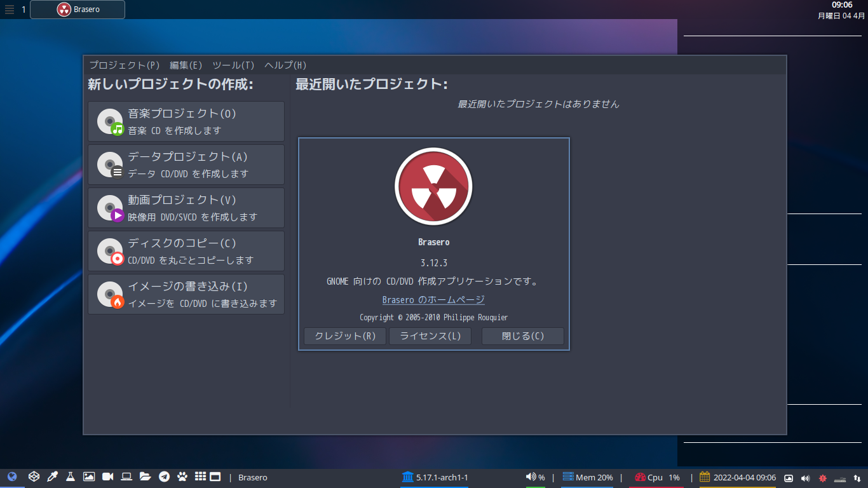Open the paper plane messenger icon
This screenshot has height=488, width=868.
click(x=163, y=477)
